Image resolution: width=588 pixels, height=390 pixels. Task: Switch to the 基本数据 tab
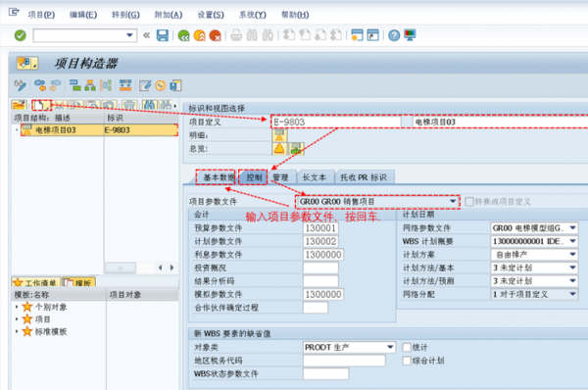pyautogui.click(x=217, y=177)
